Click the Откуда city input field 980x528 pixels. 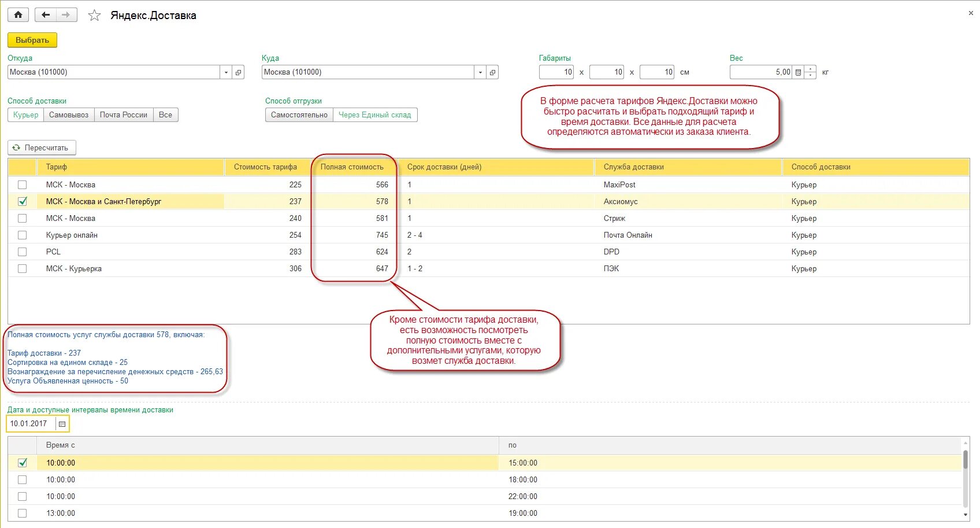click(x=114, y=72)
